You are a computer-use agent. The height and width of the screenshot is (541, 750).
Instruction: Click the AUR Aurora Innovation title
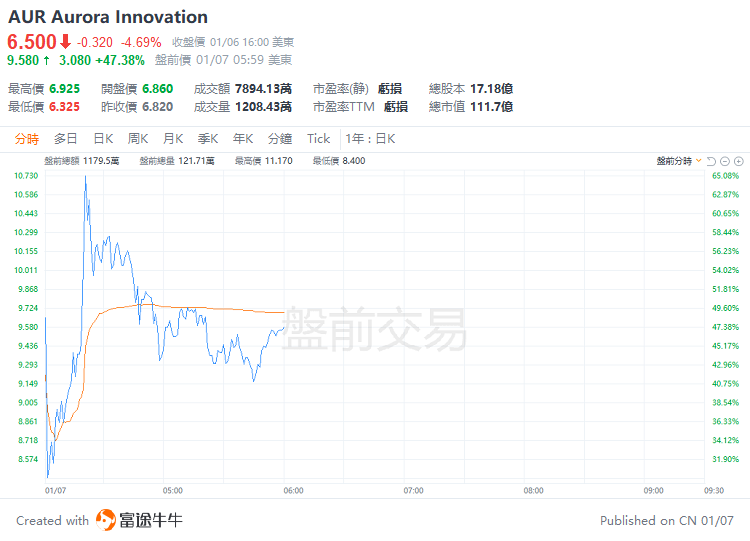pos(108,17)
